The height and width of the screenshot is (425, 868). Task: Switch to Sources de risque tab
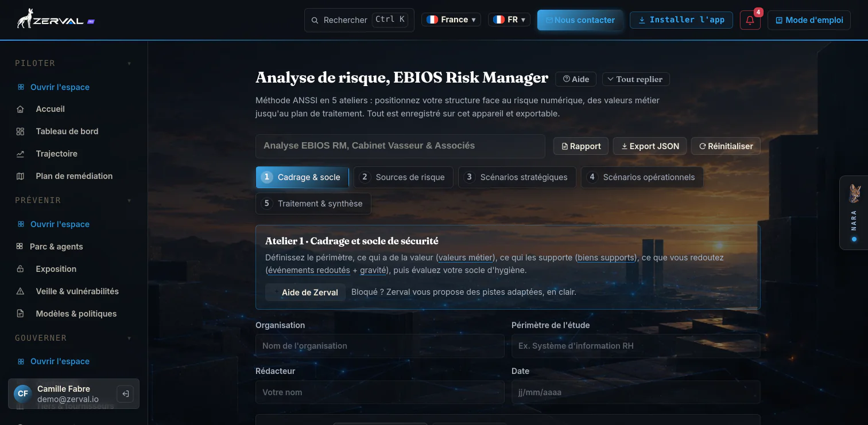coord(403,177)
